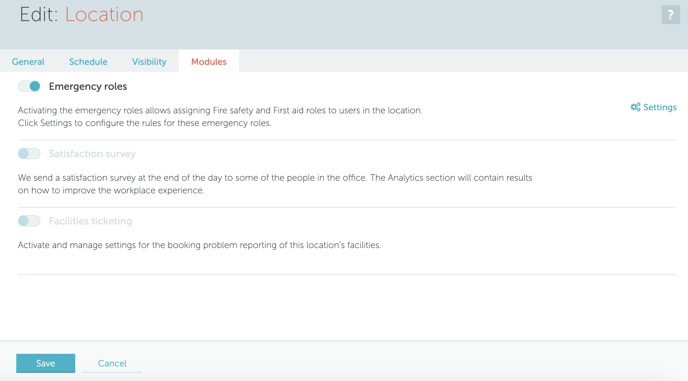Click the Edit heading text
This screenshot has width=688, height=381.
pyautogui.click(x=39, y=14)
